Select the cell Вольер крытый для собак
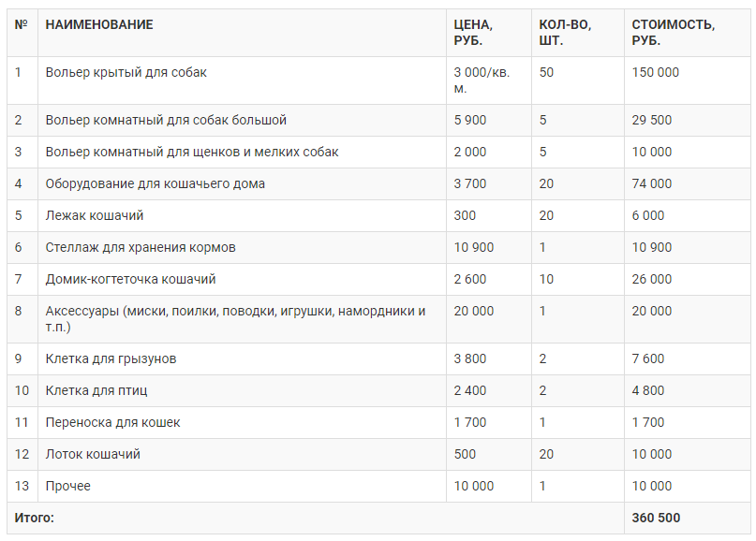The width and height of the screenshot is (756, 541). tap(242, 80)
